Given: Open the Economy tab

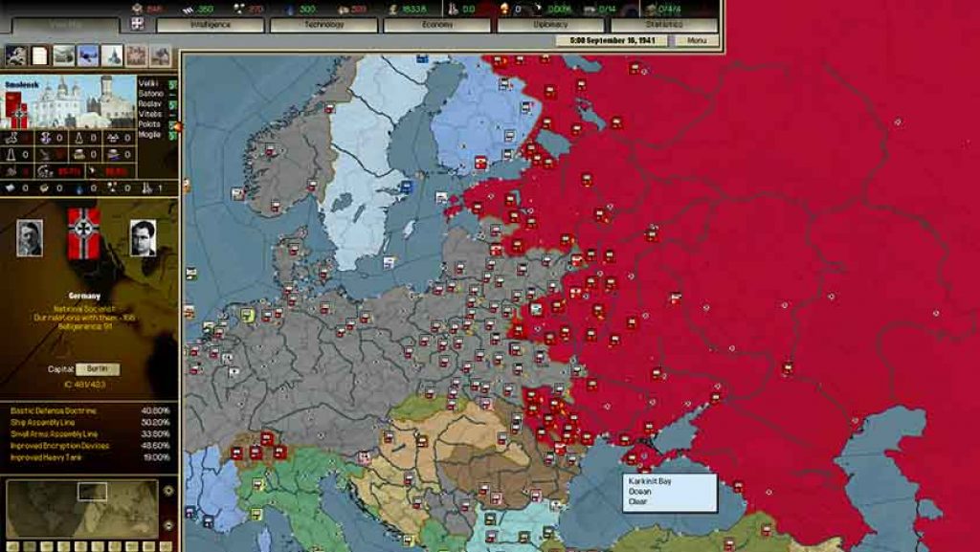Looking at the screenshot, I should (x=436, y=25).
